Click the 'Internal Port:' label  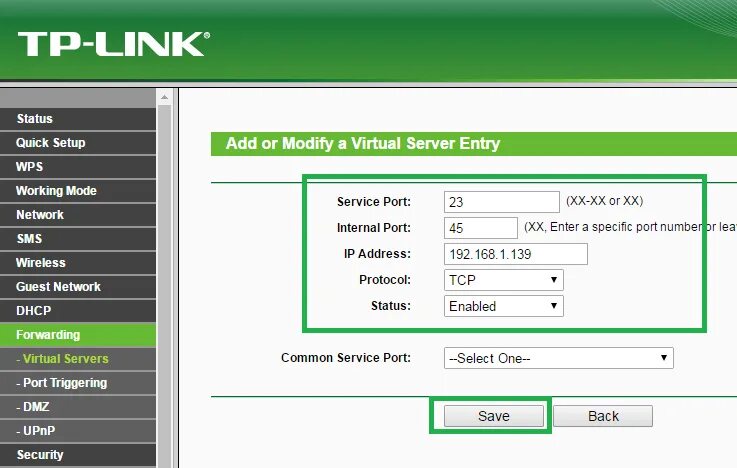374,228
